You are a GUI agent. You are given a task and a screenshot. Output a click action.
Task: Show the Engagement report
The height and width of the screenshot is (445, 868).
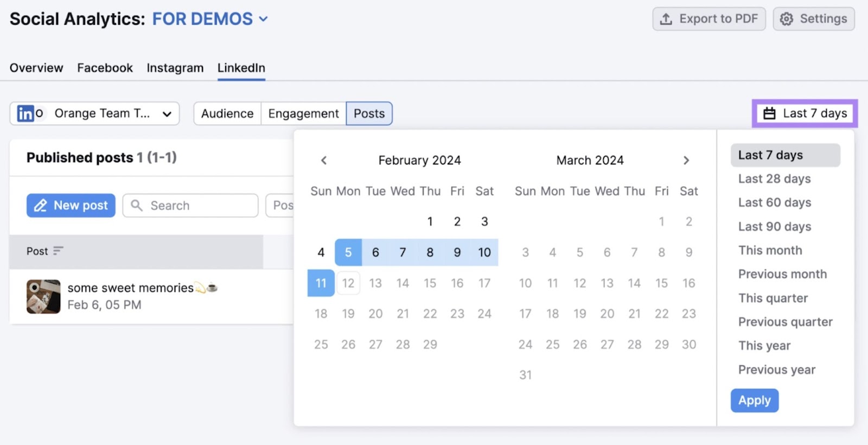303,113
